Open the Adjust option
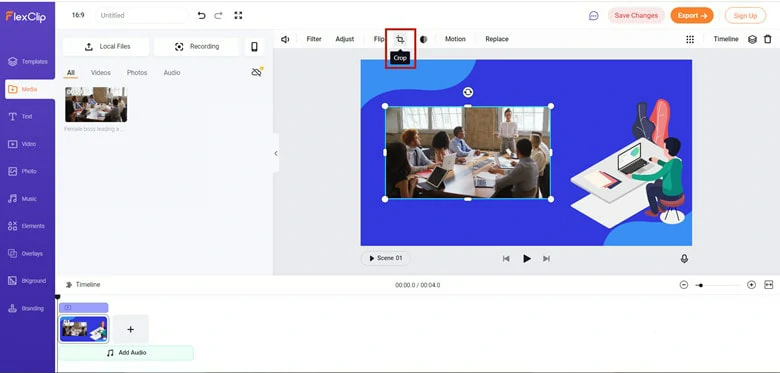 [345, 39]
